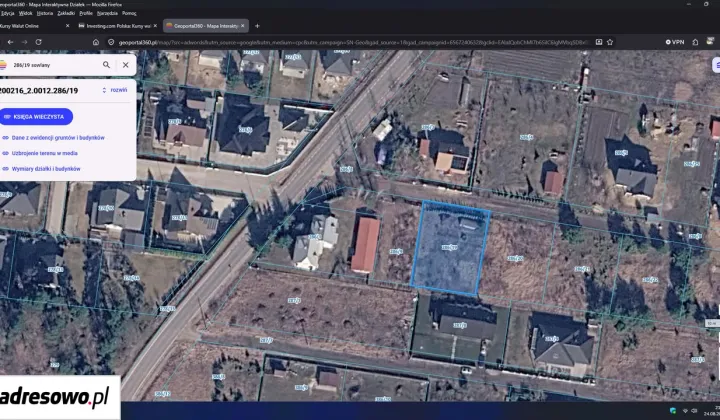The image size is (720, 420).
Task: Open the 'KSIĘGA WIECZYSTA' button
Action: tap(35, 117)
